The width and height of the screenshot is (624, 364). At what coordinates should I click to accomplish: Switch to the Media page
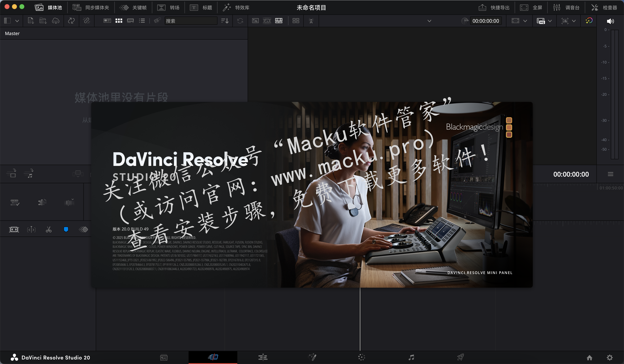[x=164, y=357]
